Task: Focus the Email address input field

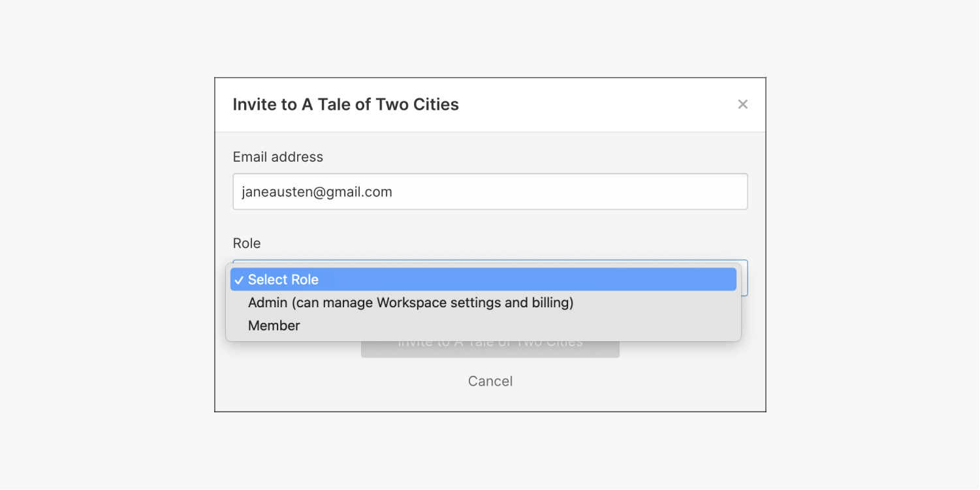Action: coord(490,192)
